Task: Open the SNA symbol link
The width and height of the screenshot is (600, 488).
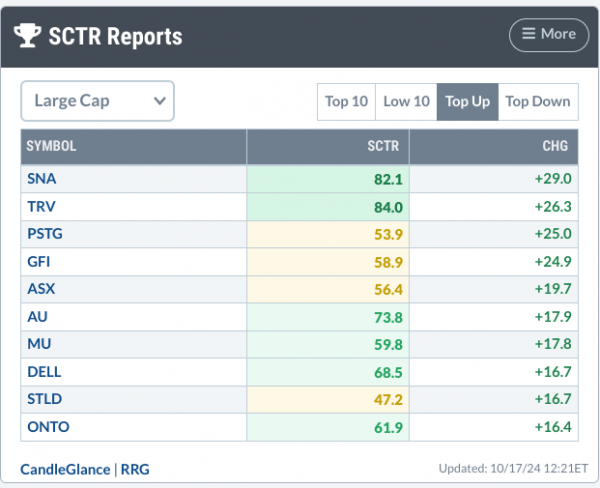Action: 42,179
